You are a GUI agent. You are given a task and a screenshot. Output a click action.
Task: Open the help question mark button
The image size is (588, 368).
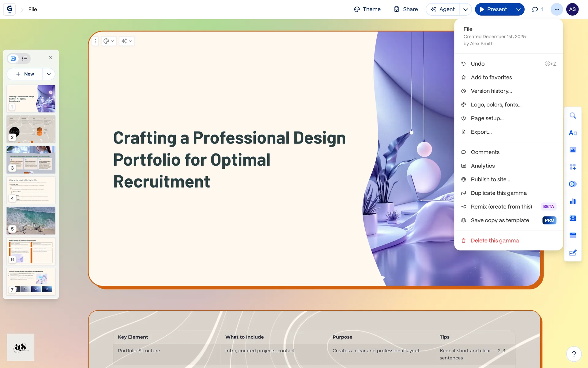point(574,354)
